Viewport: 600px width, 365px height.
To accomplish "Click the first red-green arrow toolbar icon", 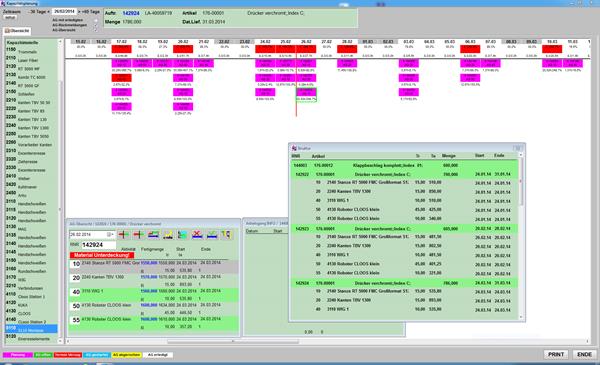I will pos(124,235).
